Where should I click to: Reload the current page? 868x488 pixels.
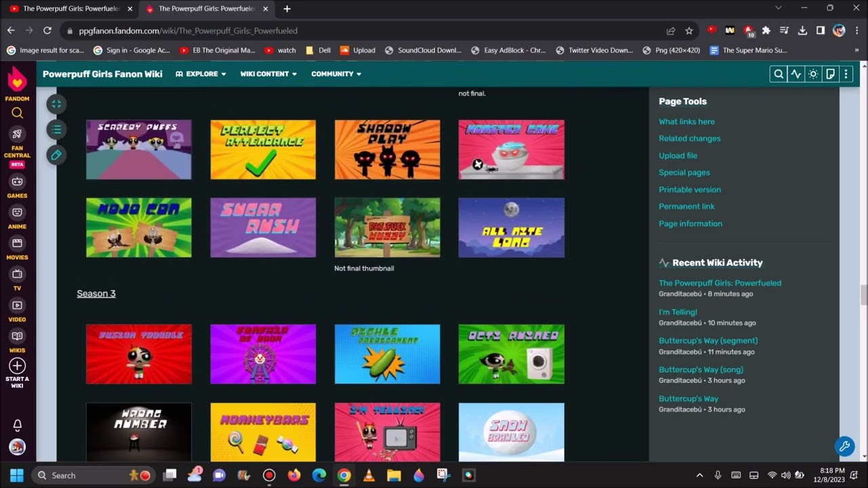pos(47,30)
